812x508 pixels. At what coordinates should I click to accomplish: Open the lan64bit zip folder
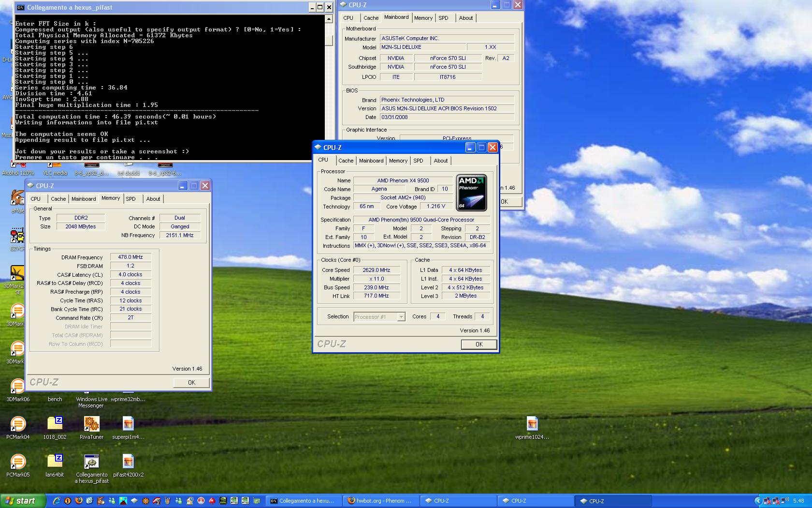(x=55, y=465)
